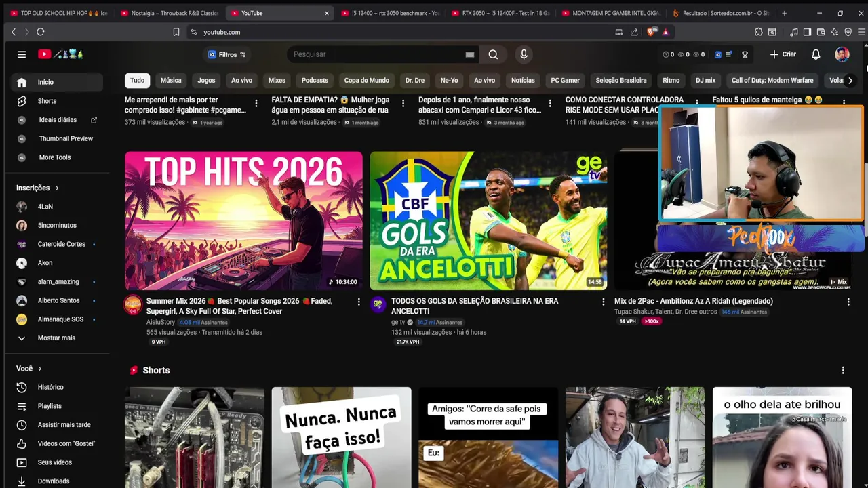This screenshot has height=488, width=868.
Task: Open options menu for Summer Mix 2026 video
Action: click(x=359, y=302)
